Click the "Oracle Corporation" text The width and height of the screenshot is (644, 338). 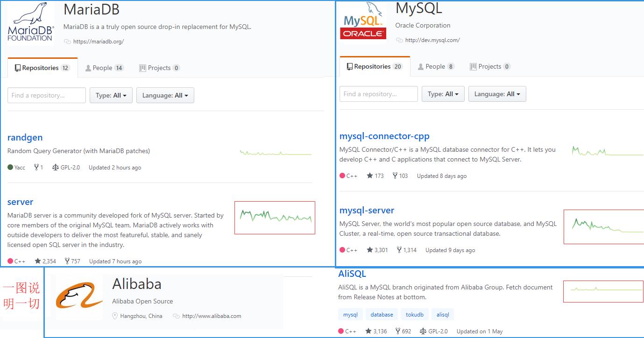(423, 25)
